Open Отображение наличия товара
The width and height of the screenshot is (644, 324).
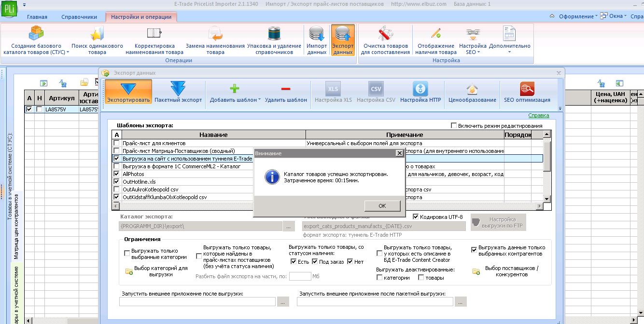point(436,40)
